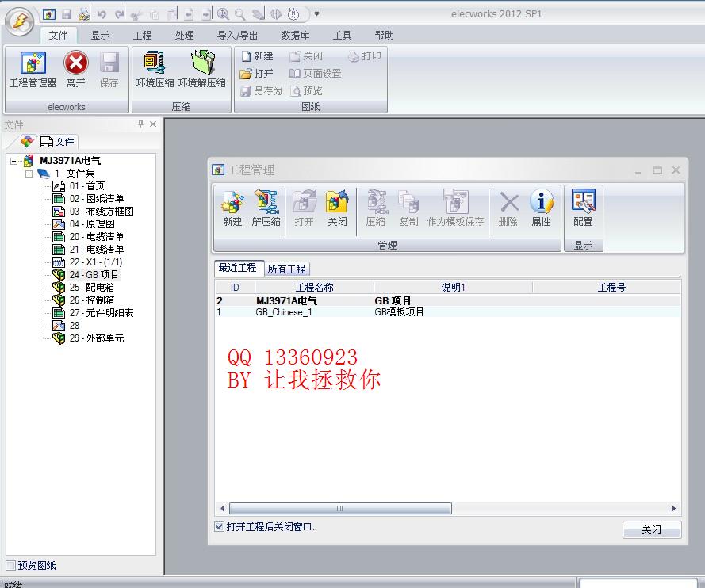Switch to the 所有工程 tab

tap(287, 269)
